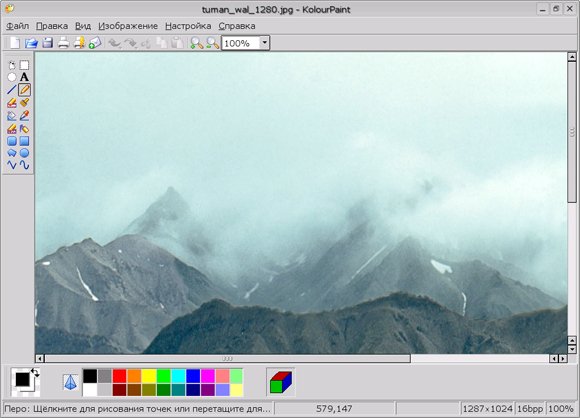Choose the teal palette swatch

tap(178, 390)
